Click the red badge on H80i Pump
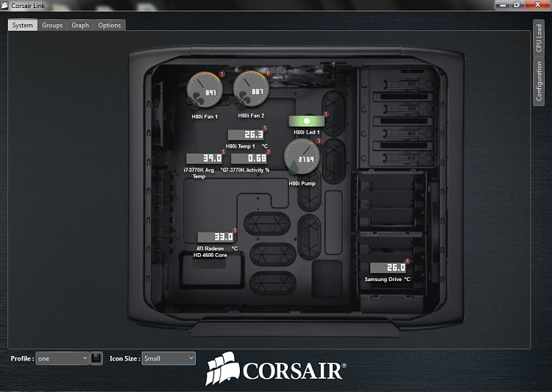The height and width of the screenshot is (392, 552). (x=319, y=141)
